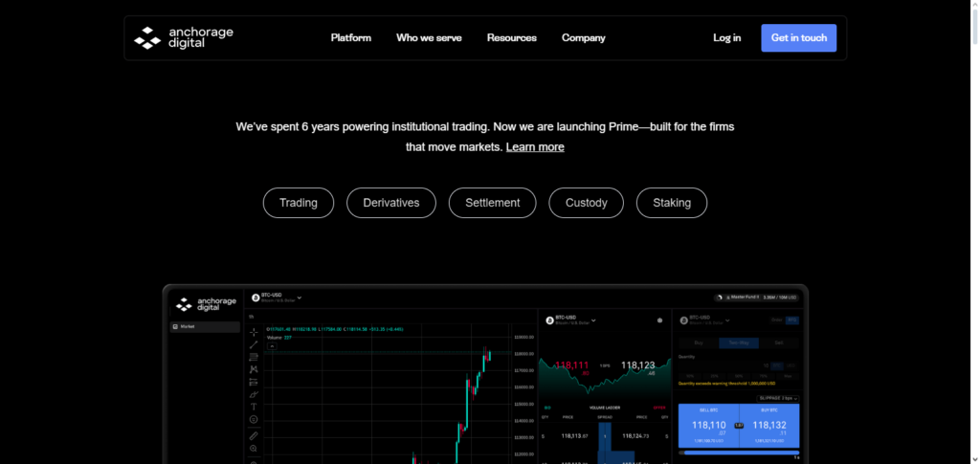Select the Two-Way order side option
The height and width of the screenshot is (464, 980).
click(738, 342)
